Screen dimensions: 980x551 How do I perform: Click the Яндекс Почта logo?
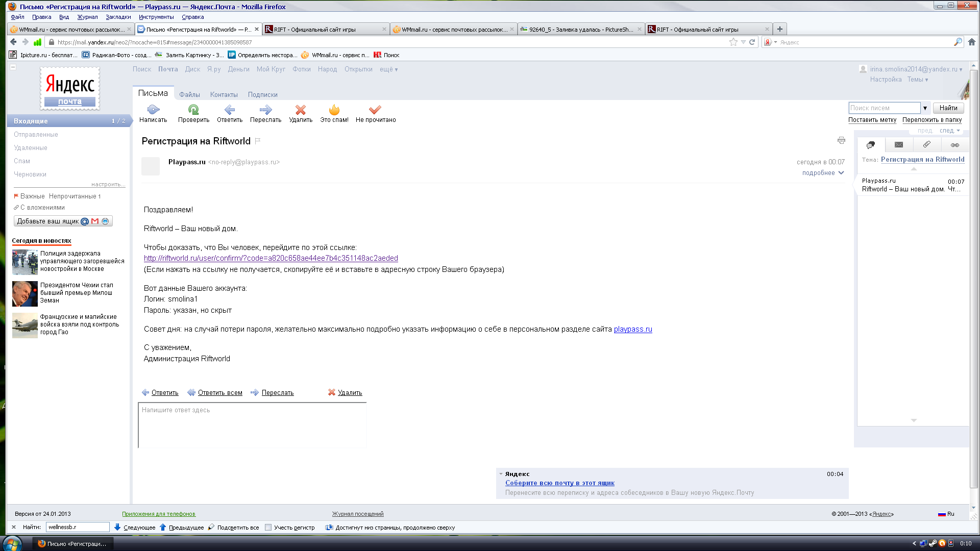tap(70, 88)
